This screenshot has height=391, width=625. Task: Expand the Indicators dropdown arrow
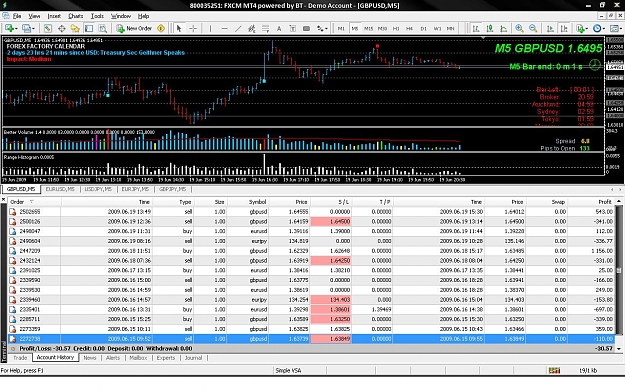point(587,29)
